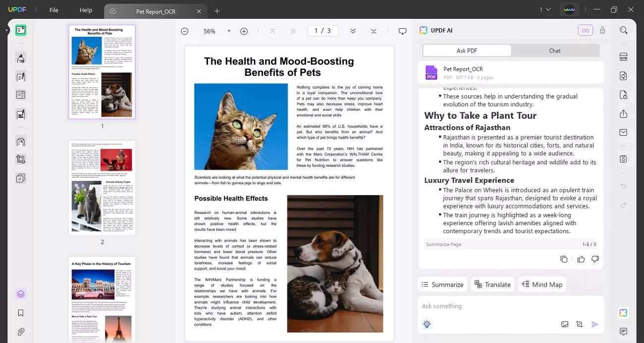Copy the AI summary response

click(x=564, y=259)
